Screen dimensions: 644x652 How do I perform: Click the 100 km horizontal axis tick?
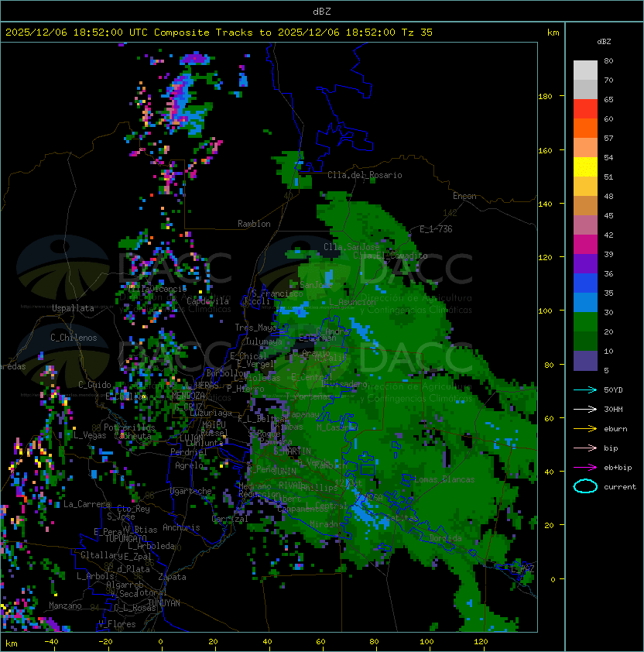click(x=427, y=642)
